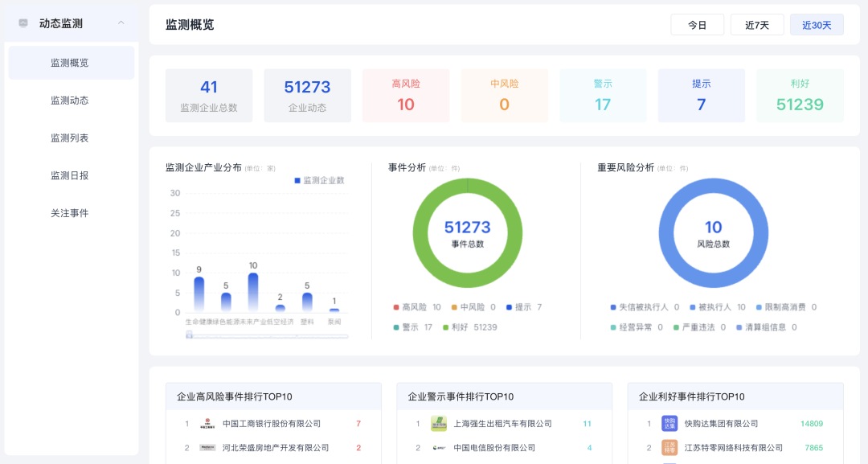Click the 泵阀 bar with value 1
The height and width of the screenshot is (464, 868).
(334, 310)
